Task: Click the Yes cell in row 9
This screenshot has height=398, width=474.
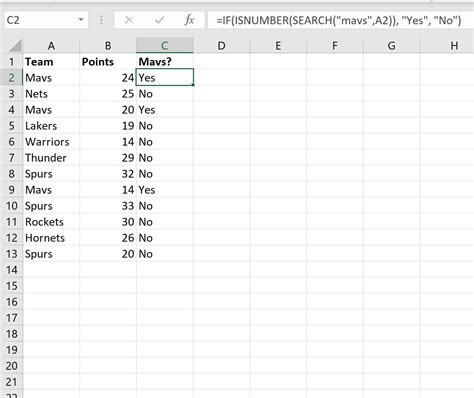Action: [165, 190]
